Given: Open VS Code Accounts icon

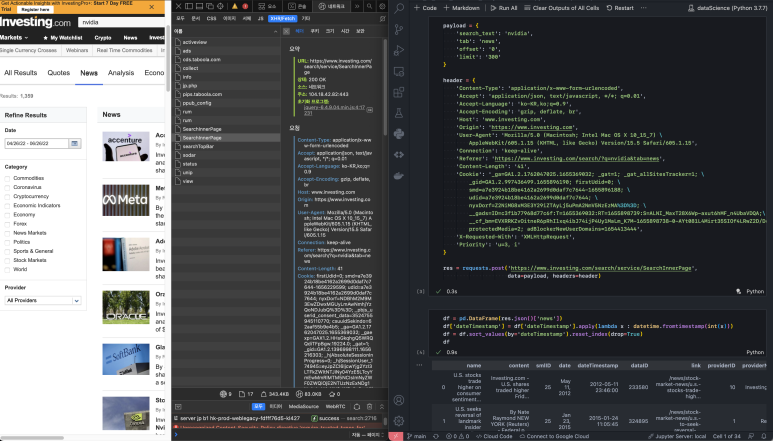Looking at the screenshot, I should tap(399, 400).
